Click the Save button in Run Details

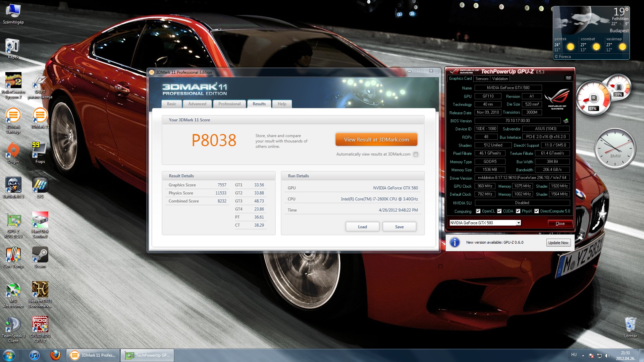pos(399,227)
